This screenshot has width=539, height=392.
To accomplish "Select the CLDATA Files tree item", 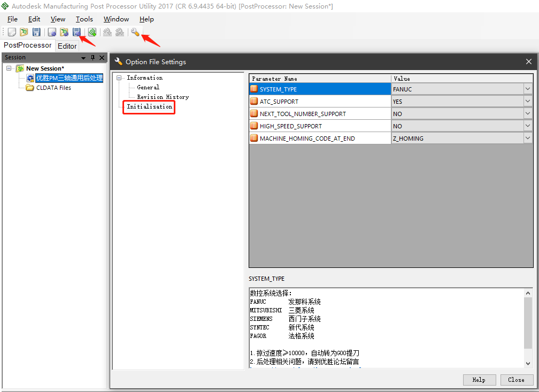I will (53, 88).
